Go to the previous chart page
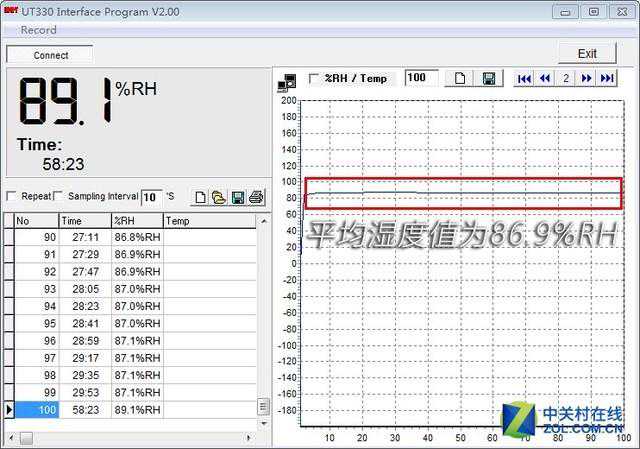640x449 pixels. tap(545, 79)
